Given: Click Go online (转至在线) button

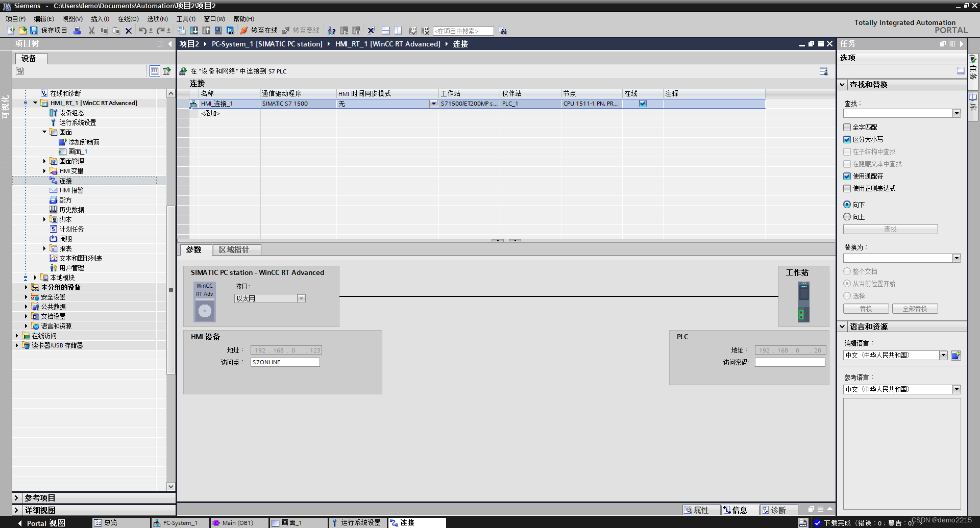Looking at the screenshot, I should 259,31.
